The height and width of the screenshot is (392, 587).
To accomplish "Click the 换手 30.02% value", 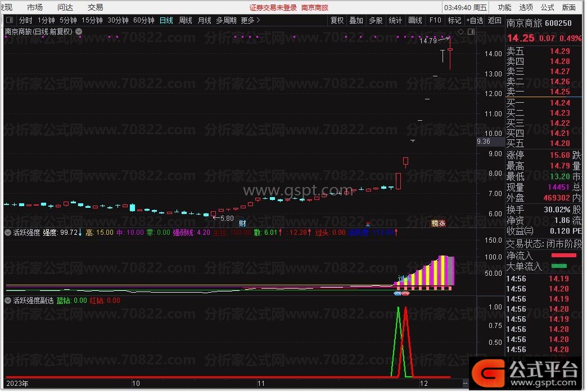I will 557,209.
